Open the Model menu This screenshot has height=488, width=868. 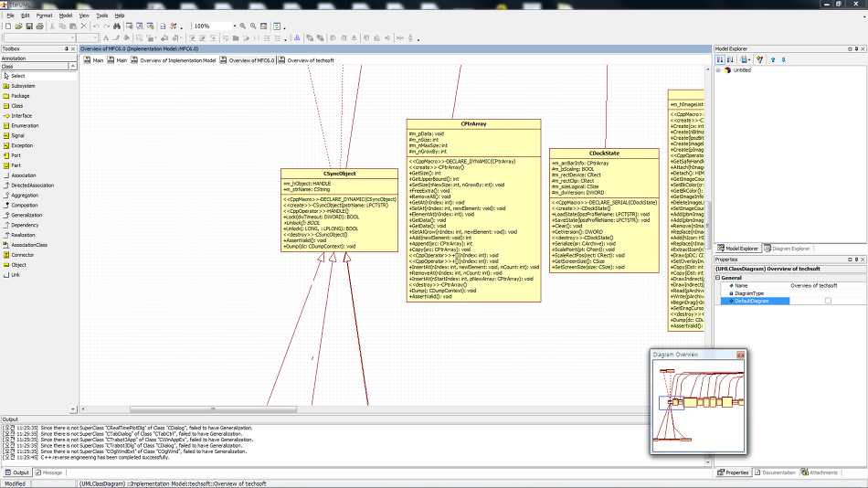tap(66, 16)
